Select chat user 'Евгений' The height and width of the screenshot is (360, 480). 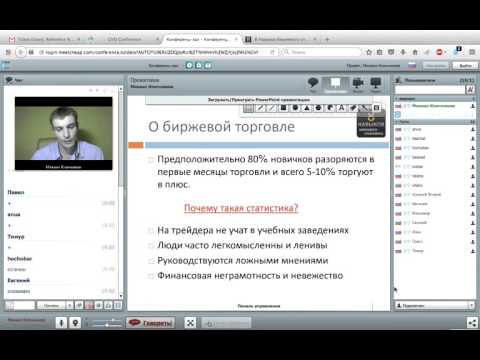[x=19, y=280]
